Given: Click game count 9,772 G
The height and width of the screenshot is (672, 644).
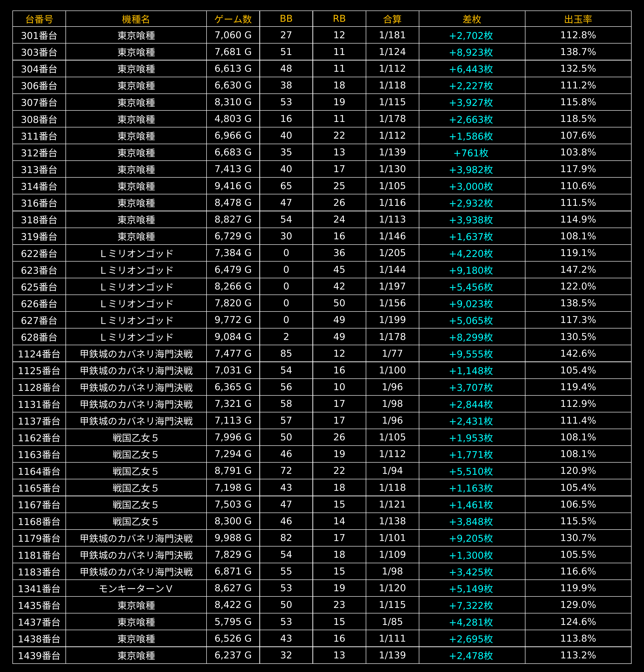Looking at the screenshot, I should (x=233, y=320).
